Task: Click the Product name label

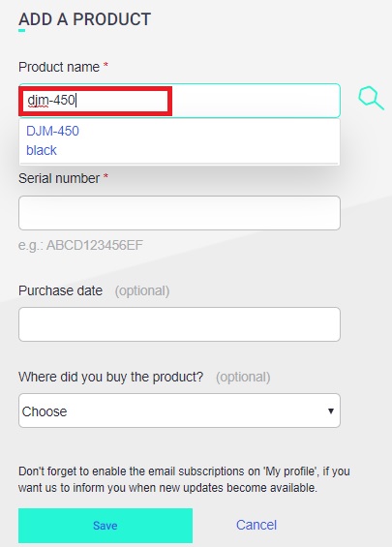Action: point(59,67)
